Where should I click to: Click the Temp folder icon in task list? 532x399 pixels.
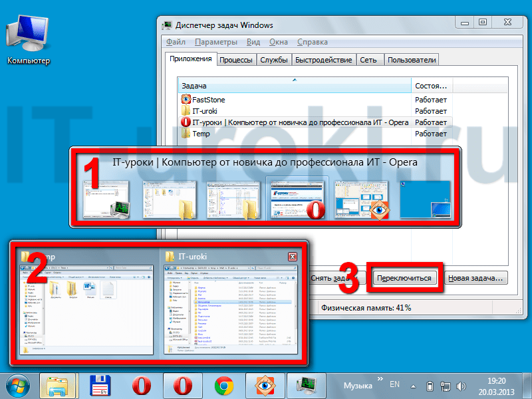[186, 134]
